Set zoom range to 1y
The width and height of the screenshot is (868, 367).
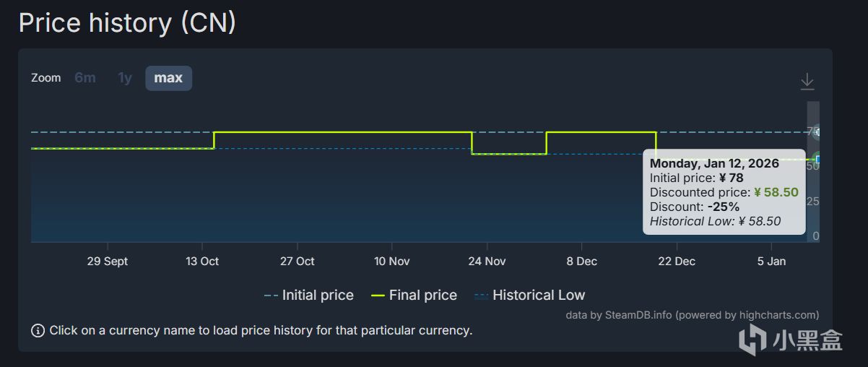pos(125,78)
